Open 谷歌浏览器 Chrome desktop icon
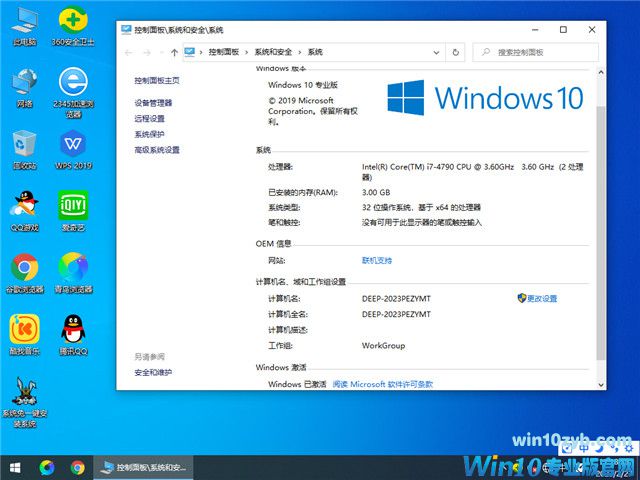 (24, 267)
